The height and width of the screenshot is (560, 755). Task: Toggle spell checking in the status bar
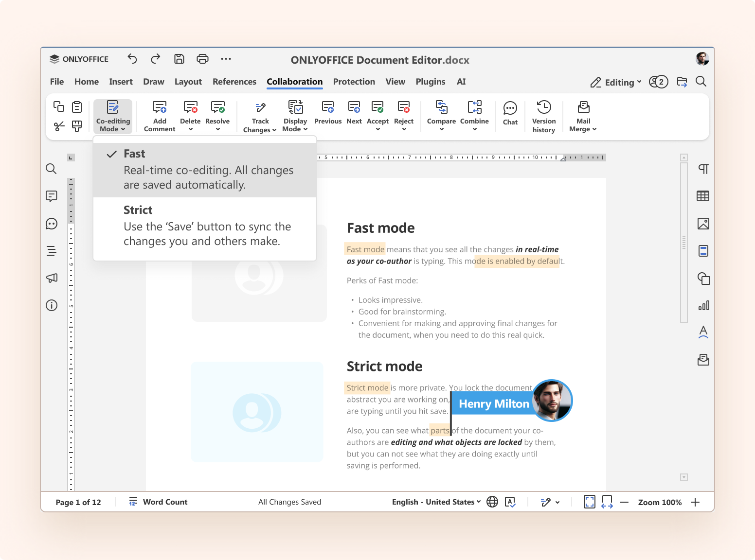[x=510, y=502]
